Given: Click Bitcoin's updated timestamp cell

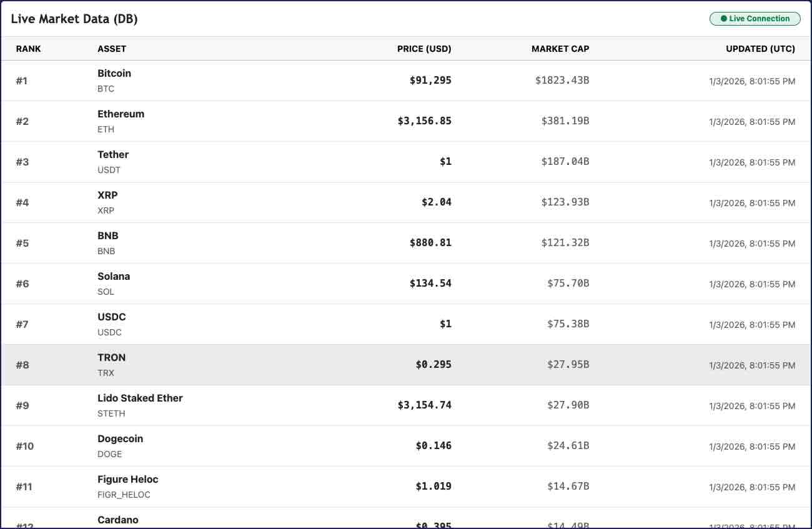Looking at the screenshot, I should point(751,81).
